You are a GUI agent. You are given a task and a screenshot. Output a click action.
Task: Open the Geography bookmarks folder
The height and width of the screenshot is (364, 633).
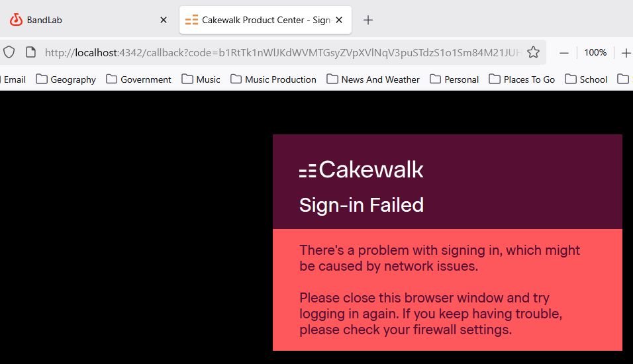[66, 79]
